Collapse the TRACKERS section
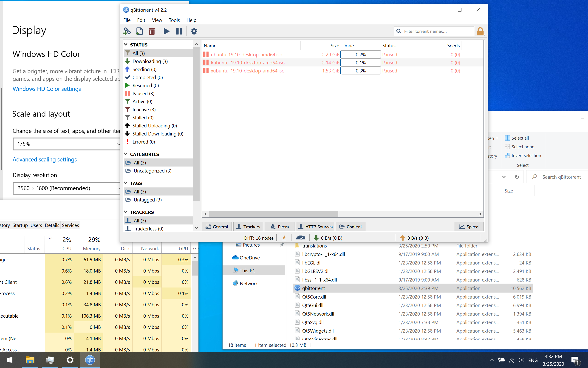This screenshot has height=368, width=588. point(126,212)
